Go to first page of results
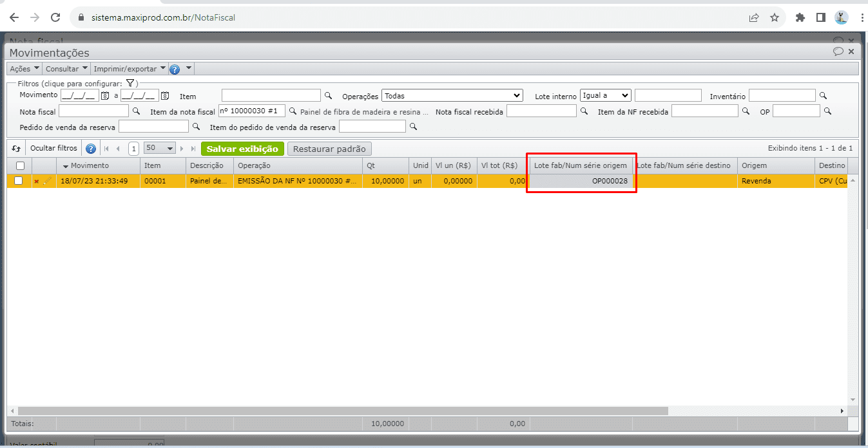868x448 pixels. [106, 149]
